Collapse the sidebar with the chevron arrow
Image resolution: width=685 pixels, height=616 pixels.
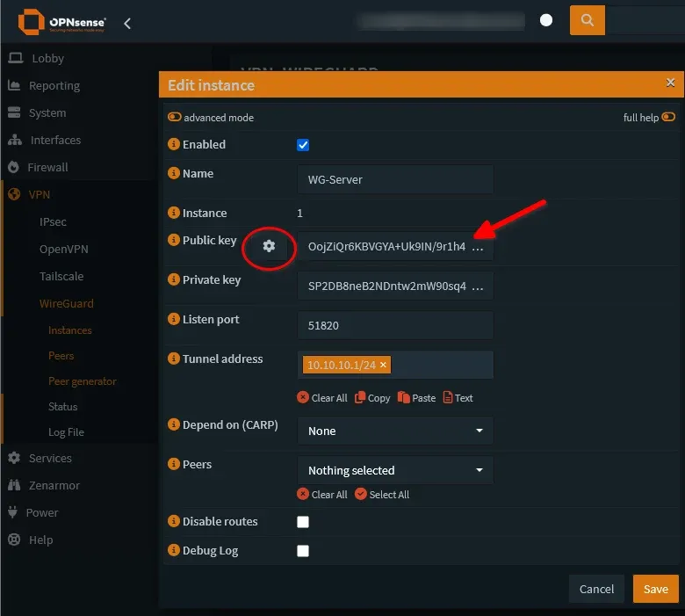pos(127,24)
